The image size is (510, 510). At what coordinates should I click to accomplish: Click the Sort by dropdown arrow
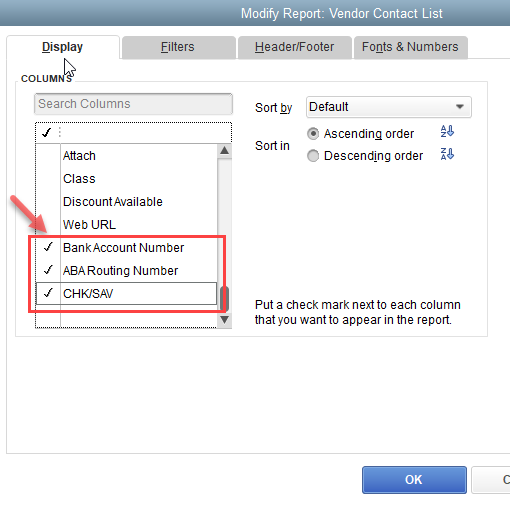460,107
